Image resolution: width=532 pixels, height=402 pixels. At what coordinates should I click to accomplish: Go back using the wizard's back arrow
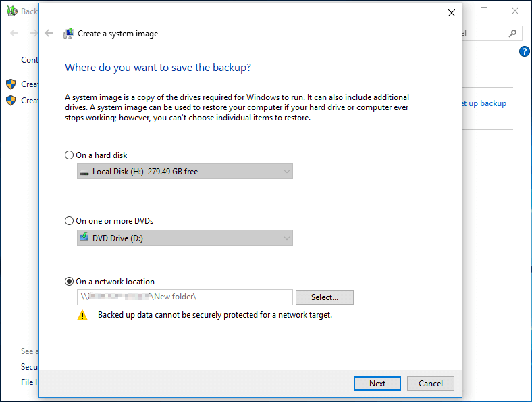49,33
